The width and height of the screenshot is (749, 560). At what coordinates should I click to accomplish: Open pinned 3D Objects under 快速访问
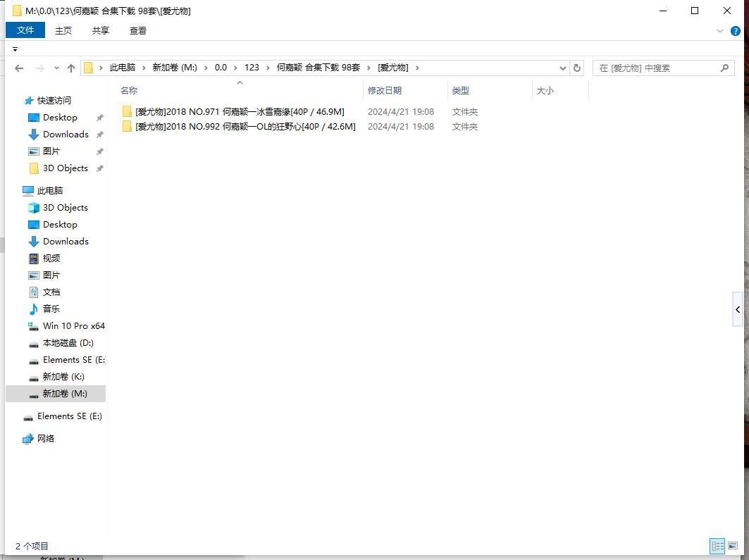(65, 168)
